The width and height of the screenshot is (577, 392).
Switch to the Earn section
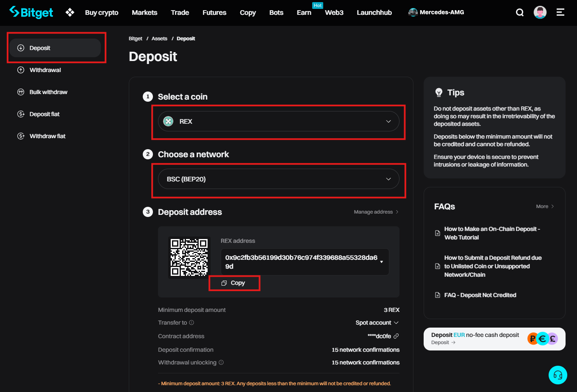[304, 12]
